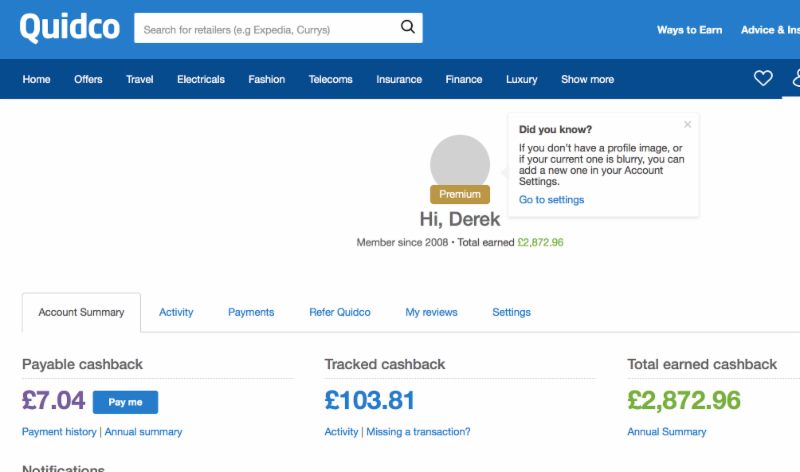This screenshot has width=800, height=472.
Task: Switch to the Activity tab
Action: tap(176, 312)
